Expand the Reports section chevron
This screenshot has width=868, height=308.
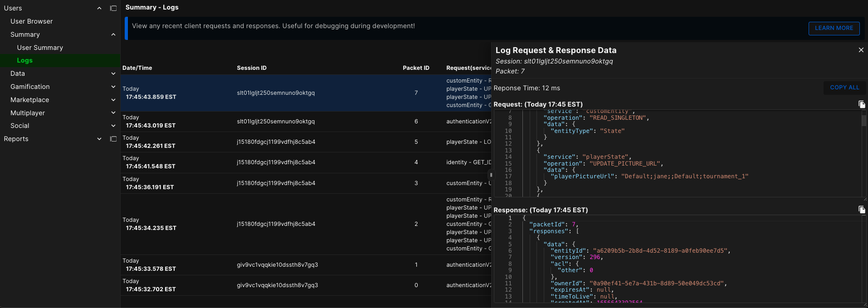click(x=99, y=139)
